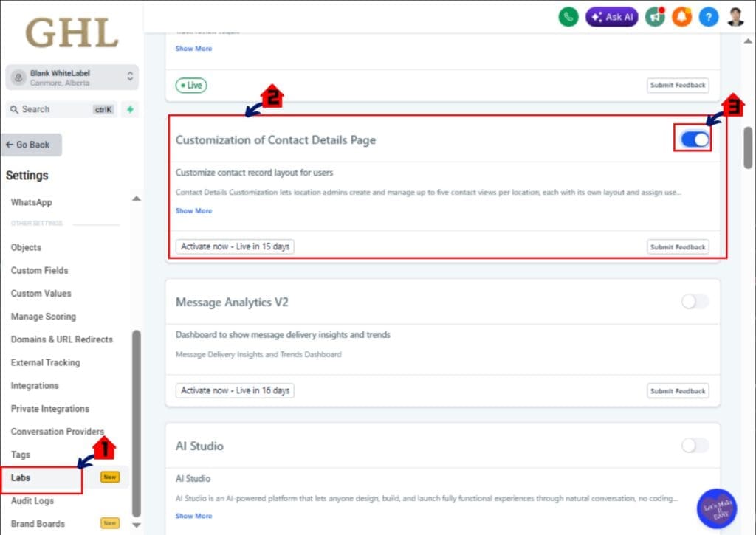Image resolution: width=756 pixels, height=535 pixels.
Task: Open the announcements megaphone icon
Action: [655, 16]
